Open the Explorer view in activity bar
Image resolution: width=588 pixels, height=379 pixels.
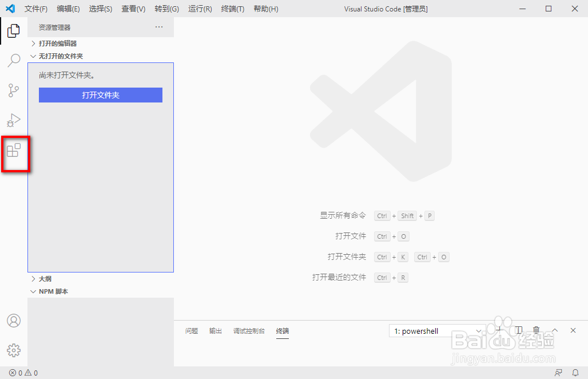[14, 31]
